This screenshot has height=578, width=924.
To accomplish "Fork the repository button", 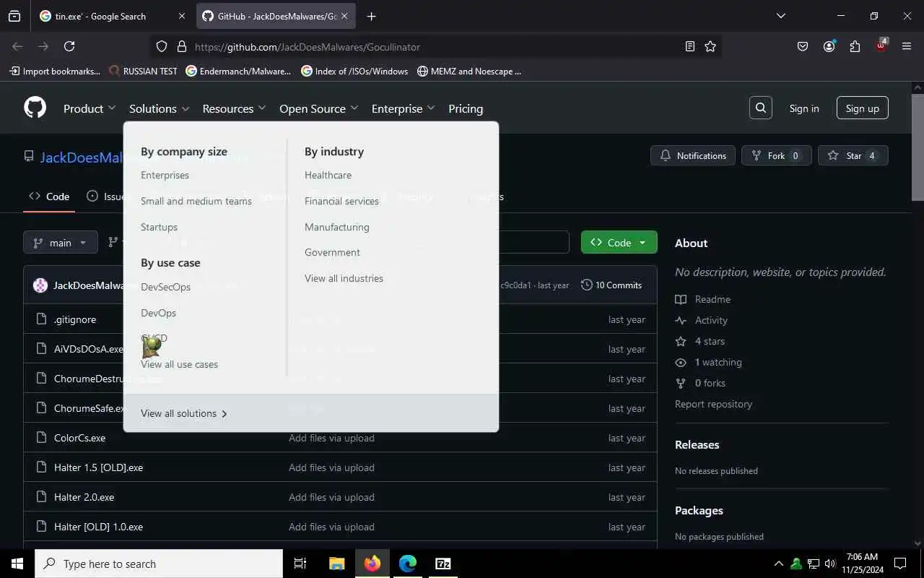I will pyautogui.click(x=777, y=155).
